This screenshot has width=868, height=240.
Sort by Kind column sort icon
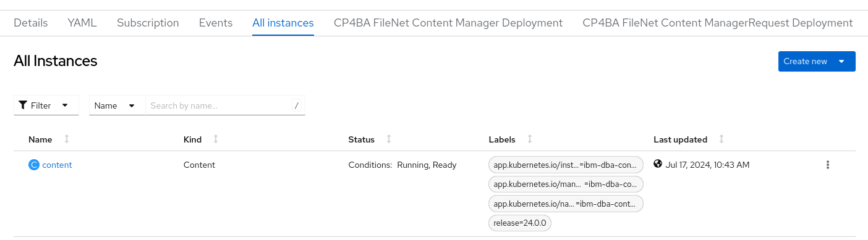pos(216,139)
